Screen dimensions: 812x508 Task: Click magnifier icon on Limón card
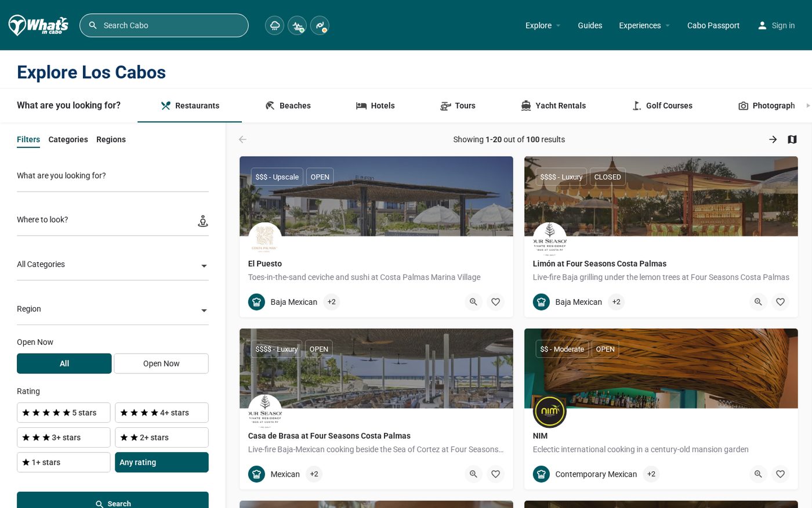(x=758, y=302)
